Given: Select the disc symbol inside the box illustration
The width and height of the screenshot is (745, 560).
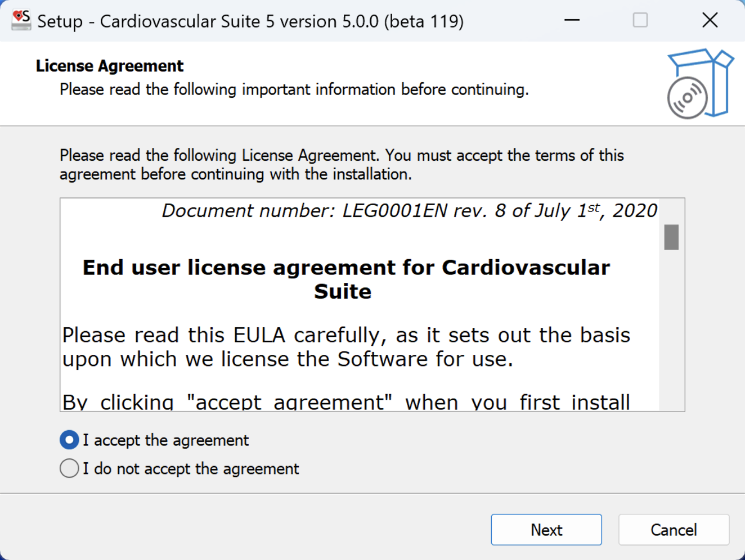Looking at the screenshot, I should pos(687,97).
